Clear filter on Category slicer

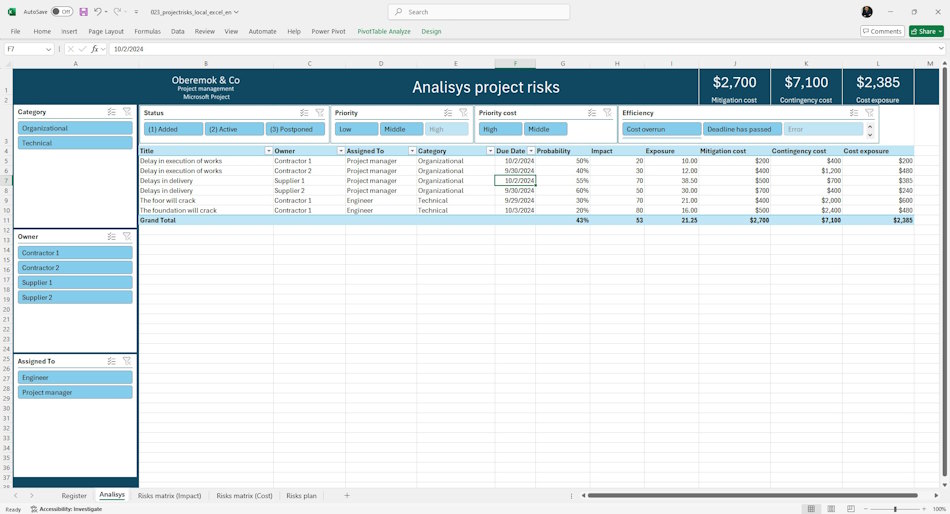(127, 112)
